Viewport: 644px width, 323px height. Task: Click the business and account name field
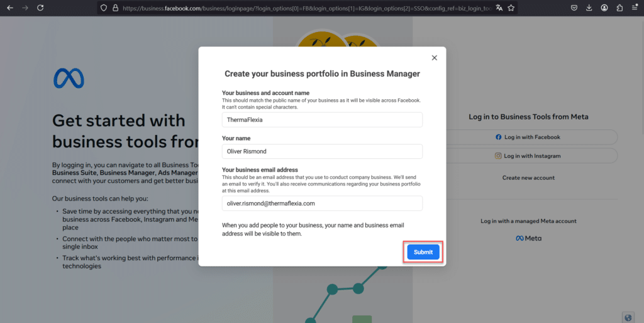click(322, 120)
